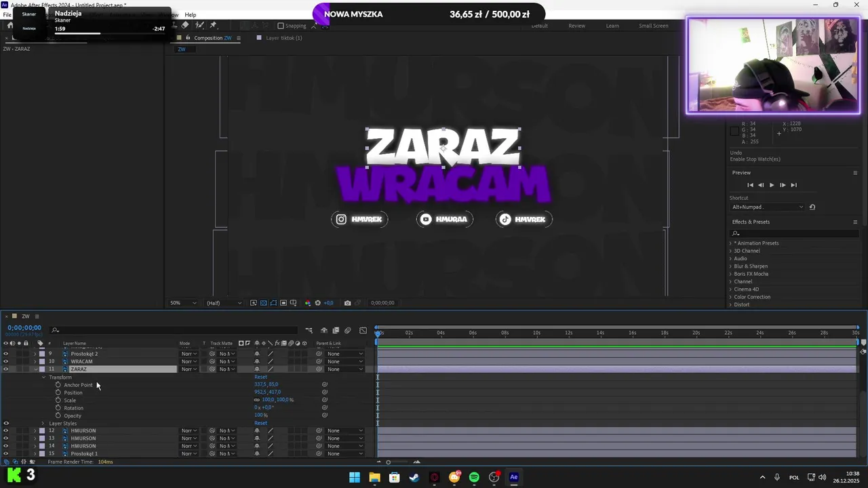868x488 pixels.
Task: Open Spotify from the taskbar
Action: pos(474,477)
